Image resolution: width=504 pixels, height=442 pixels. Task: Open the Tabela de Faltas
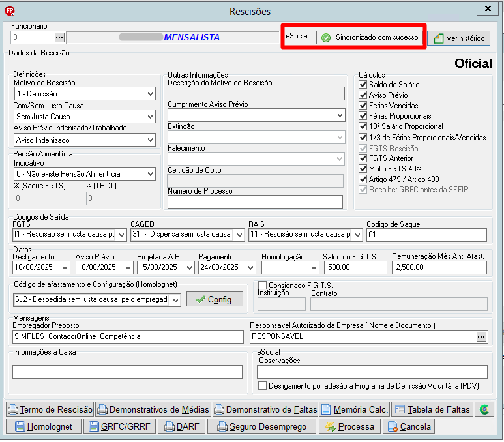coord(432,409)
